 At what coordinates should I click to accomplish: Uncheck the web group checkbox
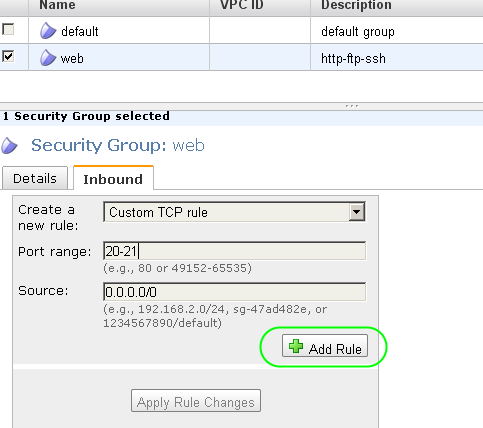click(8, 56)
